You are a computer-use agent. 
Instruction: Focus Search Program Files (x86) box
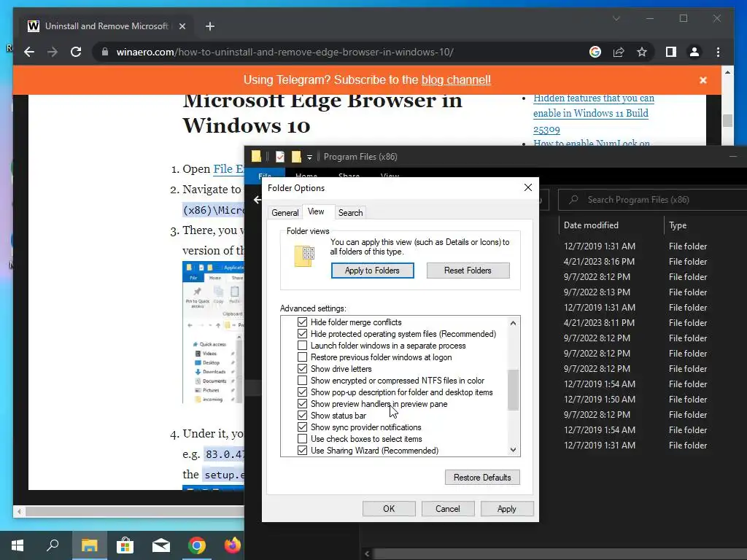(653, 200)
